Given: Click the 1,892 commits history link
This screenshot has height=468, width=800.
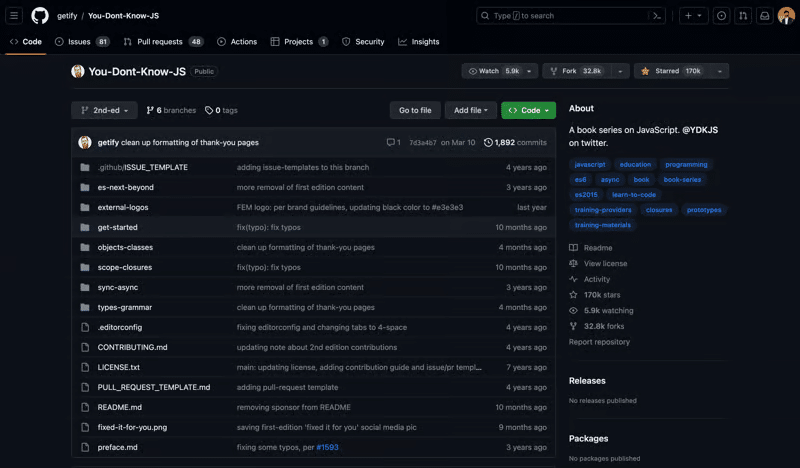Looking at the screenshot, I should [x=515, y=143].
